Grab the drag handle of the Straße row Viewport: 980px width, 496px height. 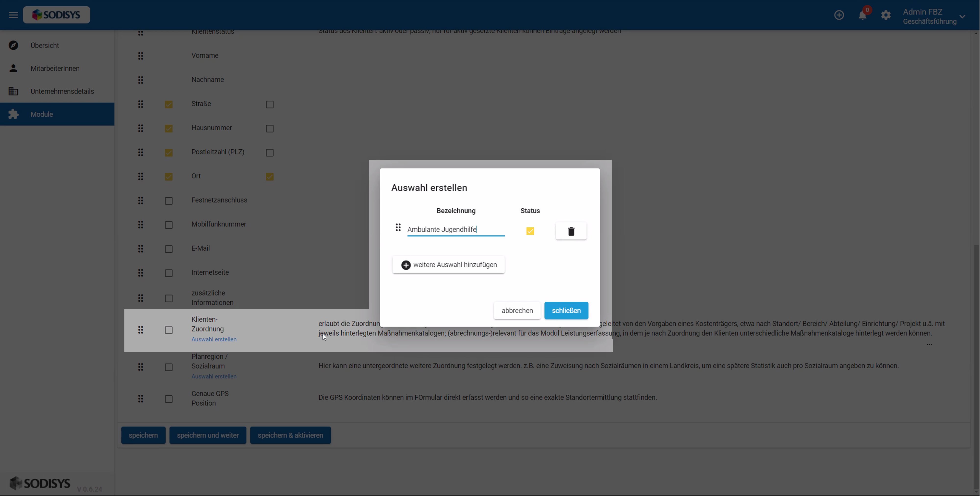(x=140, y=104)
